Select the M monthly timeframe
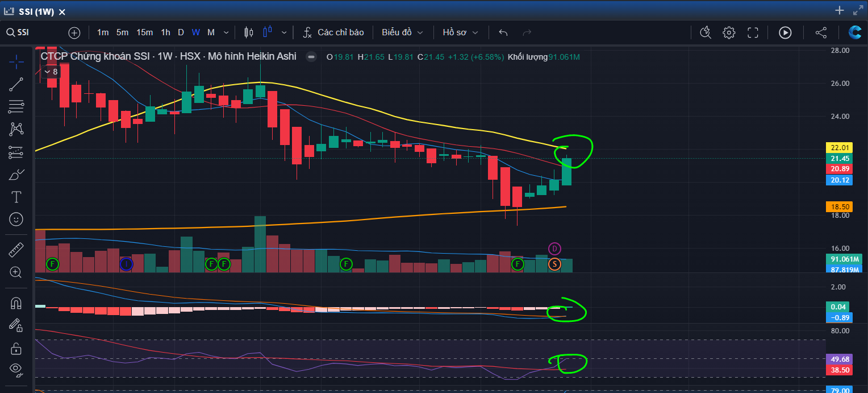 (x=211, y=32)
